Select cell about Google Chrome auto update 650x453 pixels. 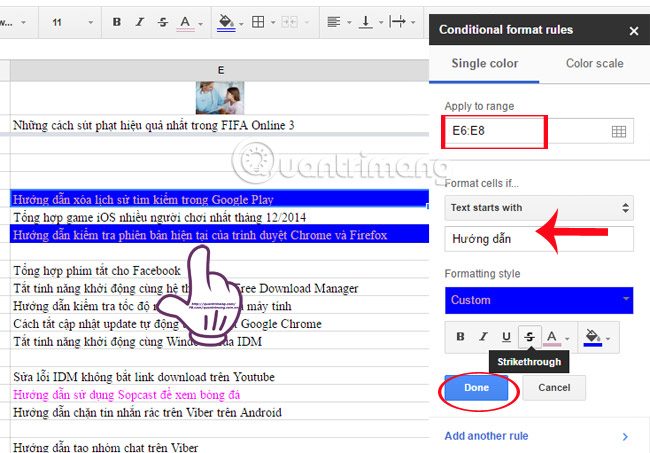(x=220, y=324)
